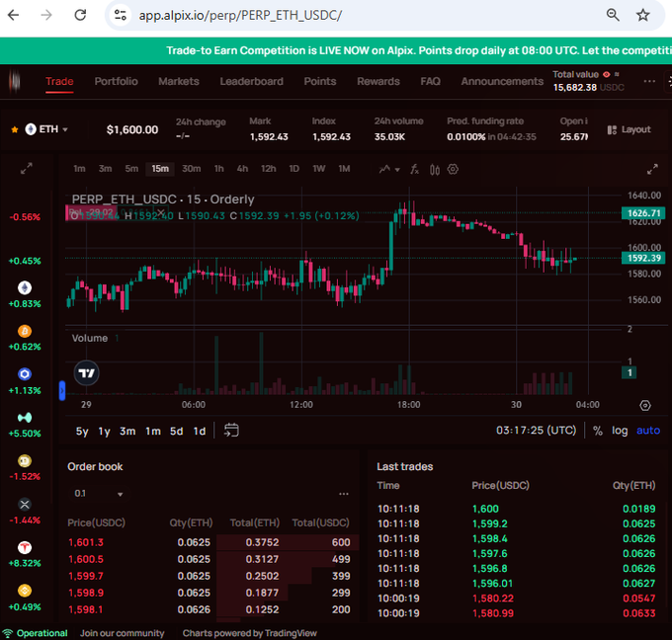Hide total value with the eye icon
Screen dimensions: 672x640
point(606,74)
